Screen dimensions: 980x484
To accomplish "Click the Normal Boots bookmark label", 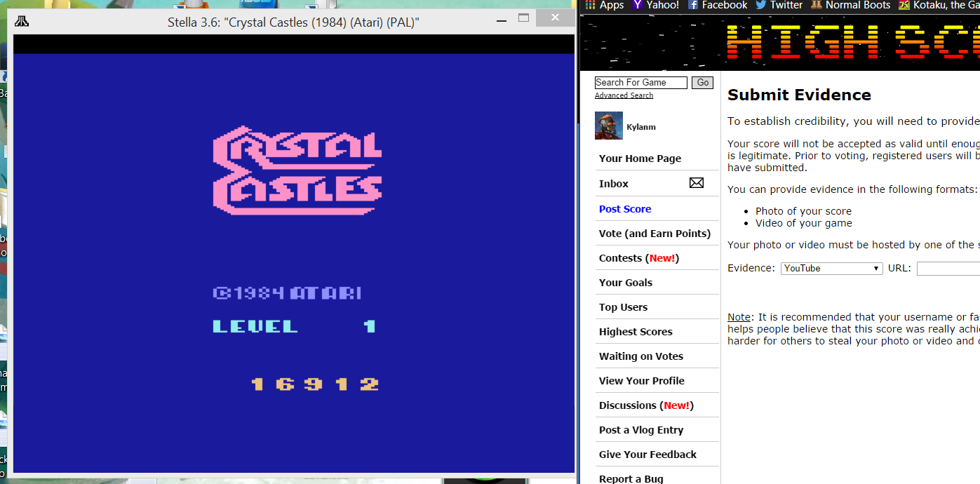I will pyautogui.click(x=858, y=5).
